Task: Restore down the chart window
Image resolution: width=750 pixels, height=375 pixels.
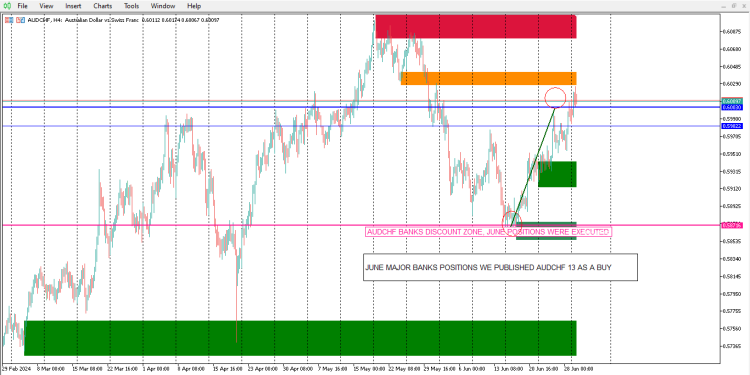Action: (x=733, y=6)
